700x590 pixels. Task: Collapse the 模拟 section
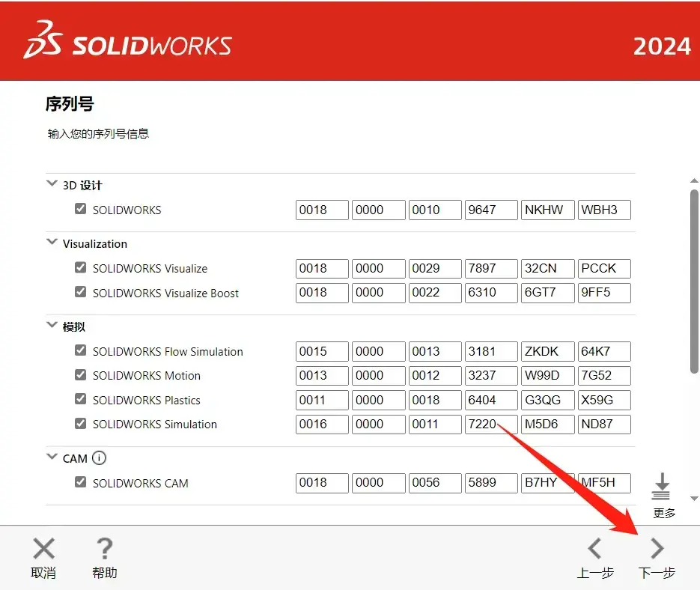(52, 325)
